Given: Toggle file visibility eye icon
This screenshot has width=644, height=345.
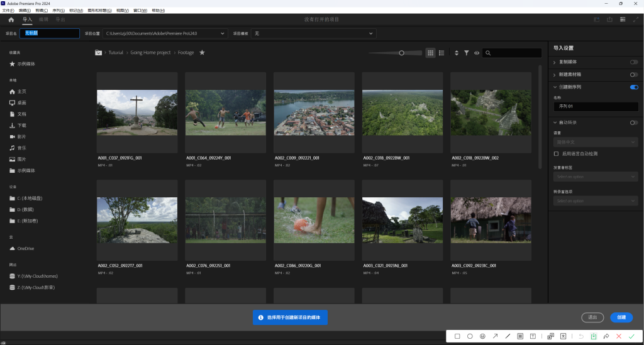Looking at the screenshot, I should pos(477,53).
